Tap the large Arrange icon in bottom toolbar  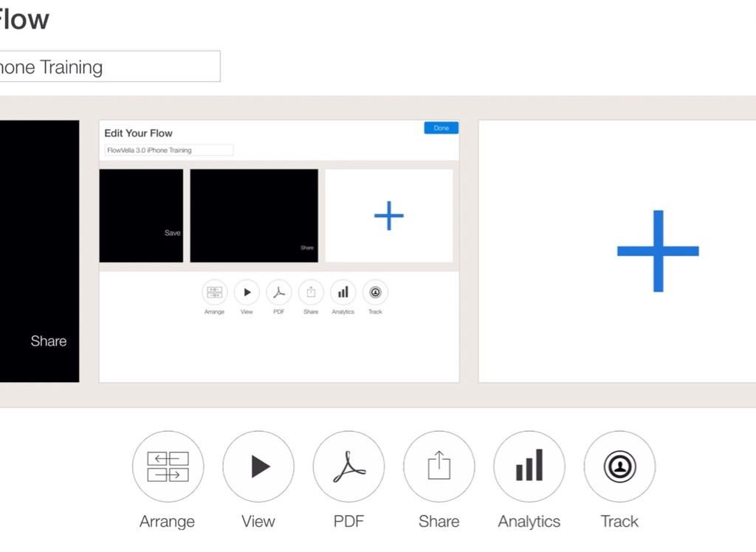pyautogui.click(x=168, y=466)
